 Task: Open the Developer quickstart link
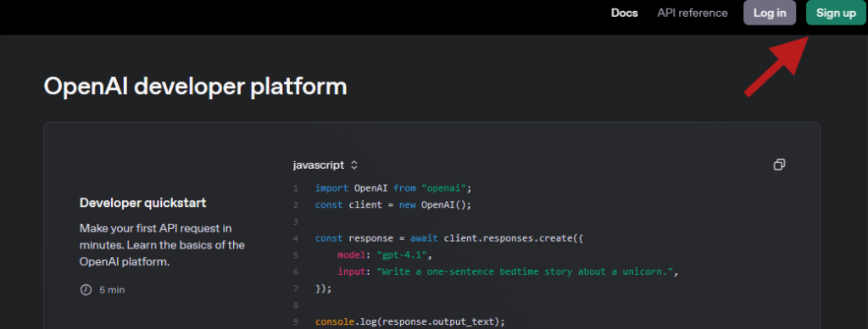pos(142,203)
